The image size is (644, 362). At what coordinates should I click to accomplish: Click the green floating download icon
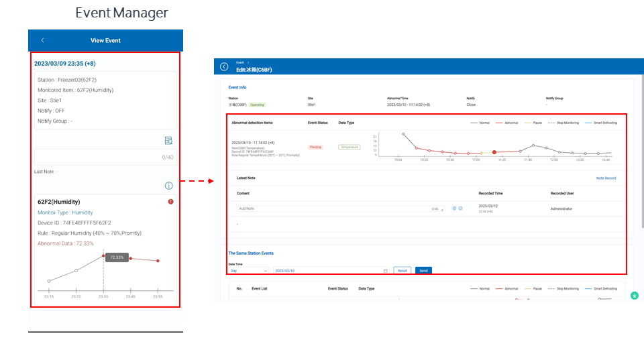coord(634,295)
